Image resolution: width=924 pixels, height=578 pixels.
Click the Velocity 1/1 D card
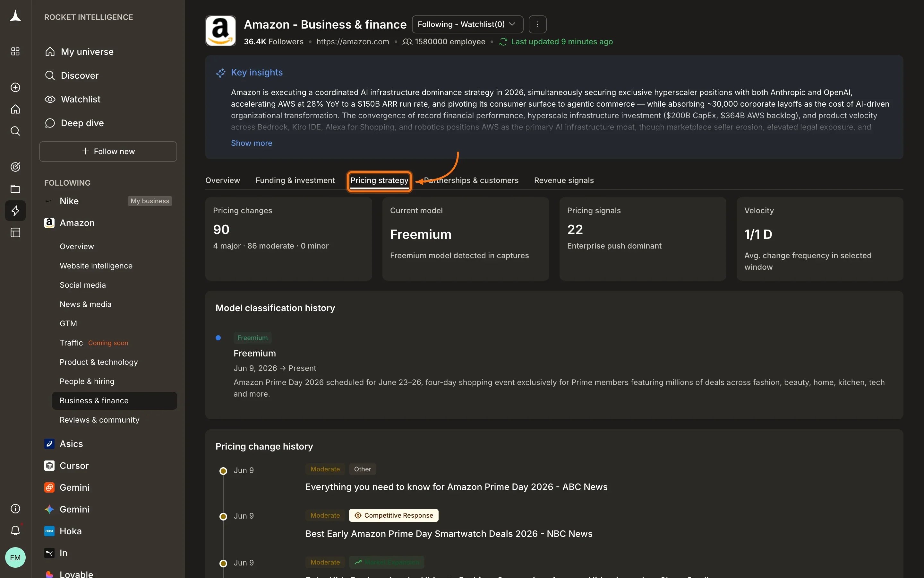tap(820, 239)
